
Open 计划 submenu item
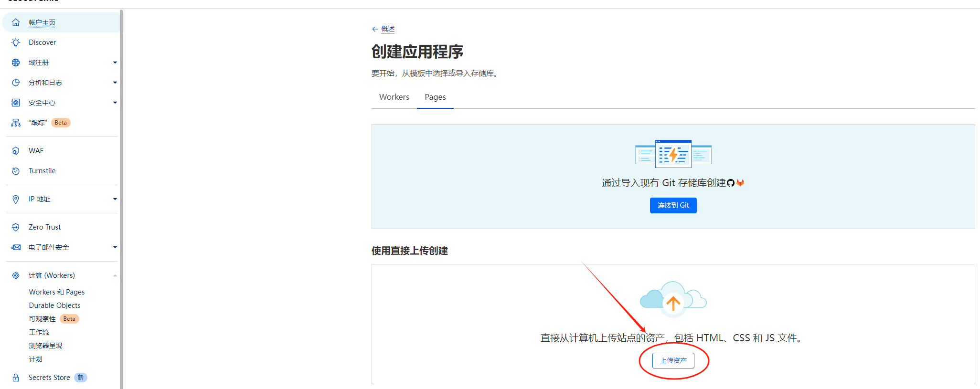35,359
